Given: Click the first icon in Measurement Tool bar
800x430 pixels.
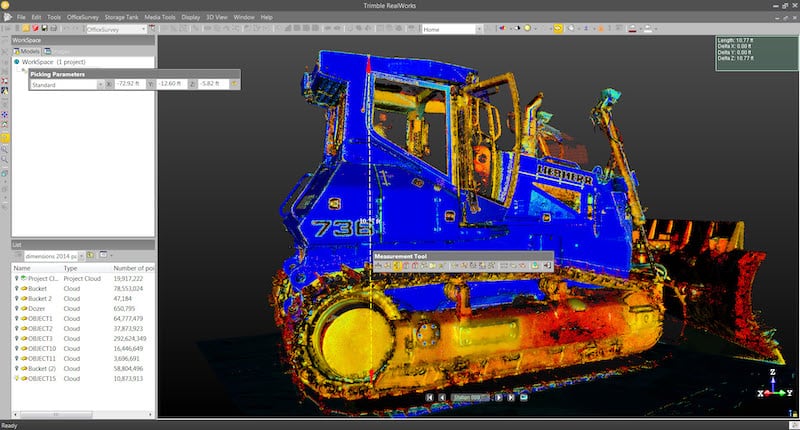Looking at the screenshot, I should click(x=379, y=266).
